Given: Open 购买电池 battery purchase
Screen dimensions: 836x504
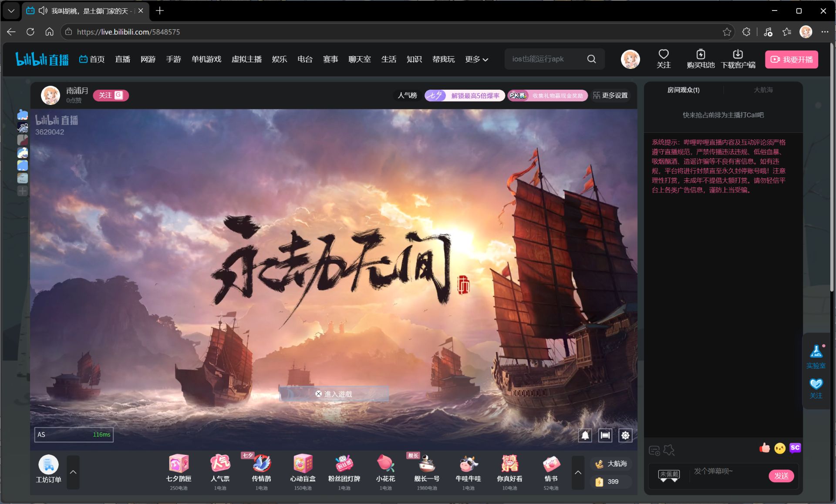Looking at the screenshot, I should tap(701, 59).
